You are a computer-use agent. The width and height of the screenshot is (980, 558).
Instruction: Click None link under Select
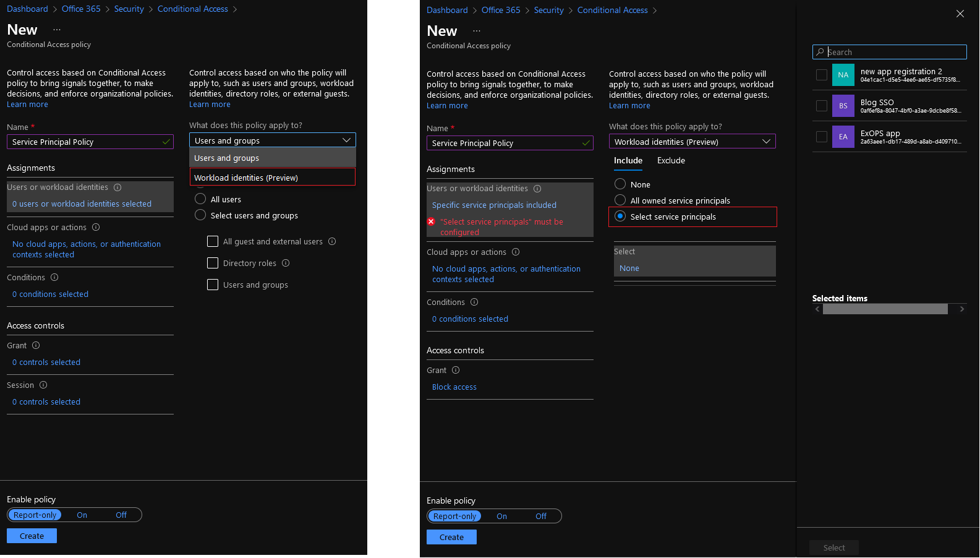click(x=629, y=268)
